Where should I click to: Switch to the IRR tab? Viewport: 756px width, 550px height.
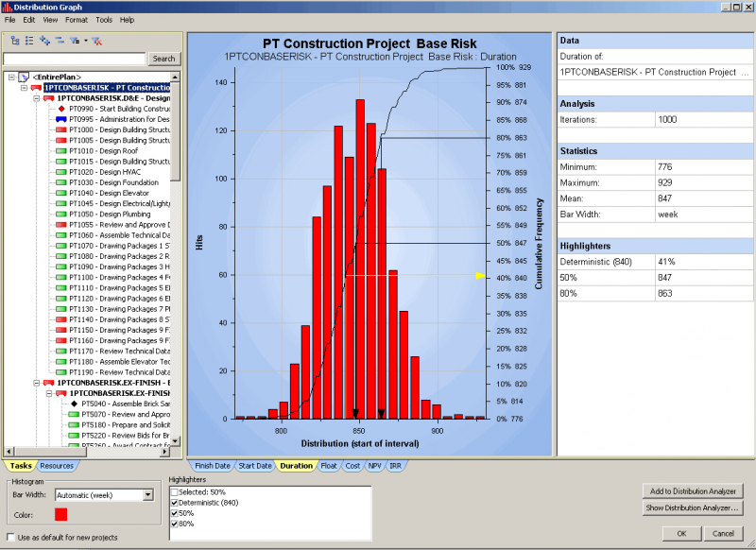[395, 466]
